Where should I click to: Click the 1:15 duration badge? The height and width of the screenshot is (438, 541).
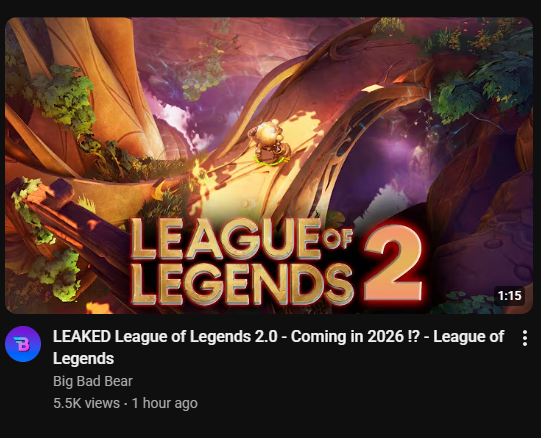coord(510,296)
